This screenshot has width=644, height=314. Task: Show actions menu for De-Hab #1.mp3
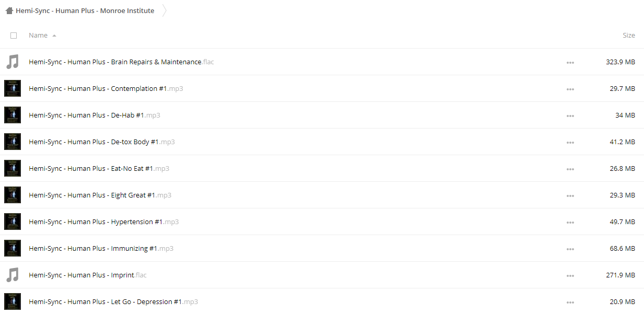coord(570,116)
